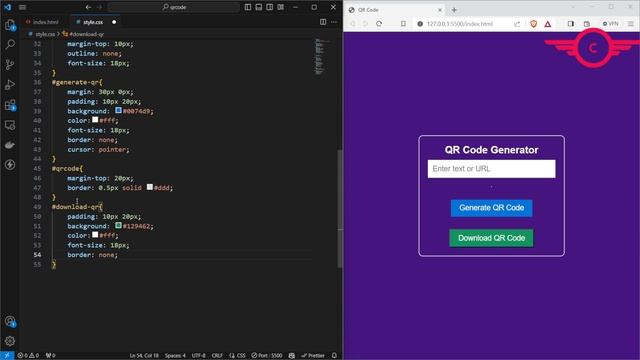
Task: Click the unsaved dot on style.css tab
Action: click(x=114, y=22)
